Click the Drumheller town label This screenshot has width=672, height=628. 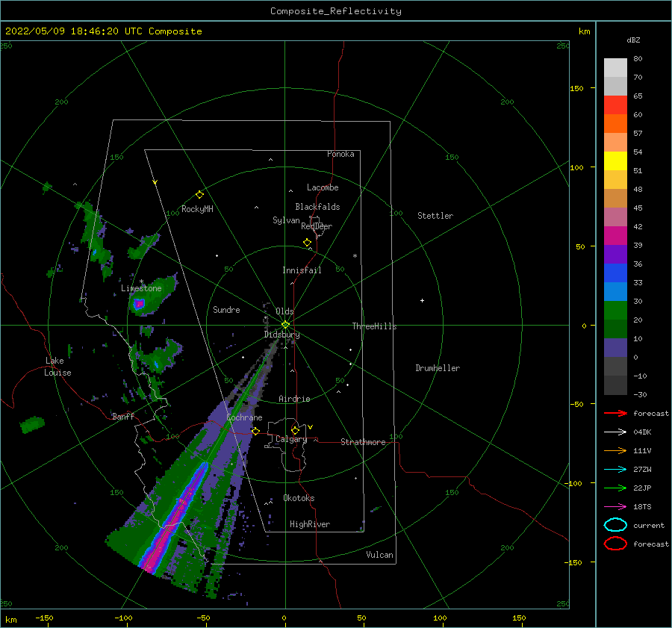point(438,368)
